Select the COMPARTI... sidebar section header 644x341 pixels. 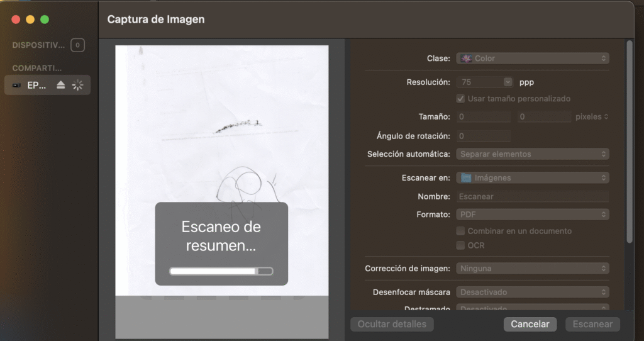tap(37, 68)
